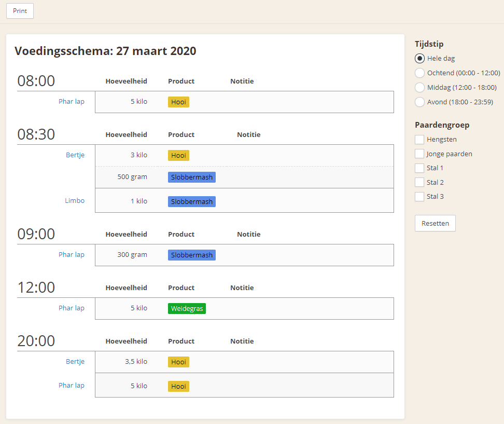
Task: Open Phar lap link in 09:00 block
Action: point(72,255)
